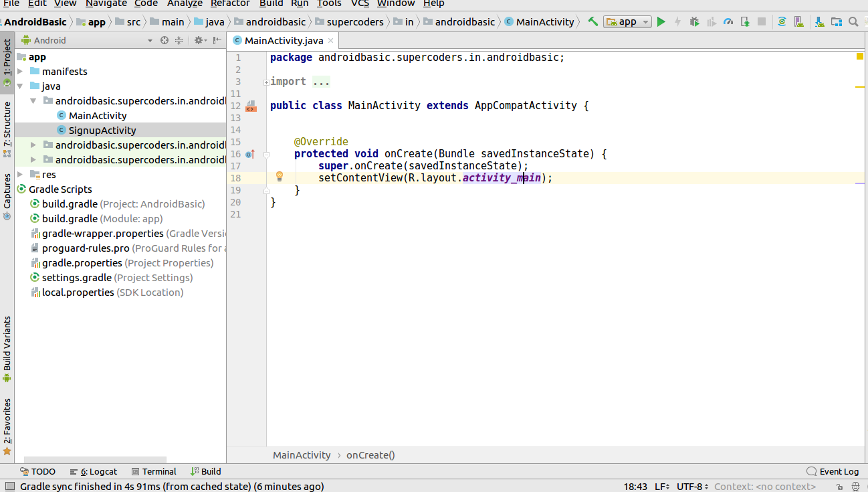This screenshot has height=492, width=868.
Task: Collapse the java folder in the tree
Action: point(20,86)
